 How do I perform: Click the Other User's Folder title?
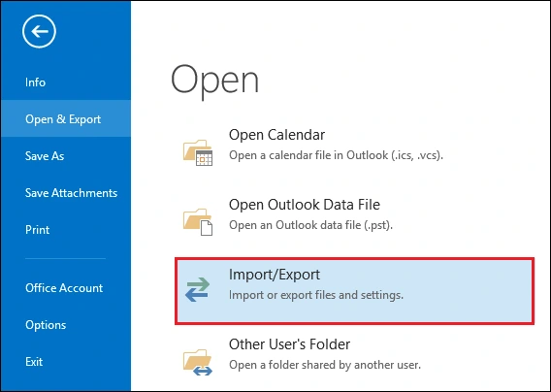[x=289, y=344]
